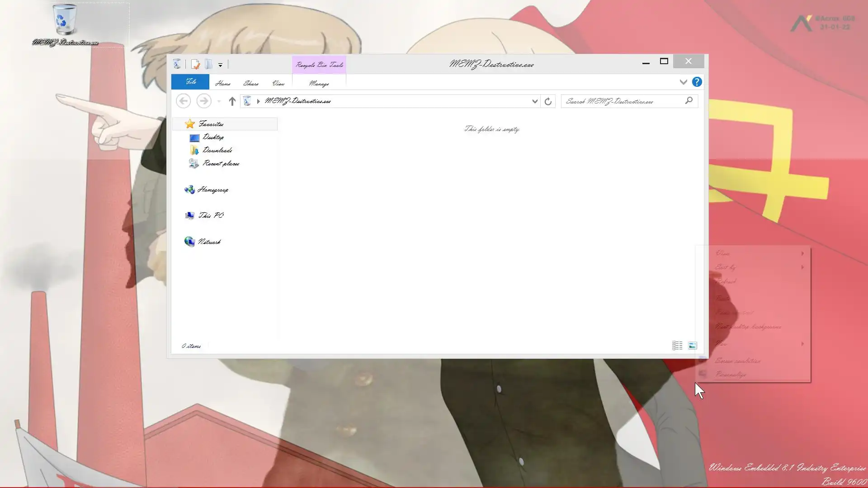Click the Up one level arrow
The image size is (868, 488).
coord(232,101)
